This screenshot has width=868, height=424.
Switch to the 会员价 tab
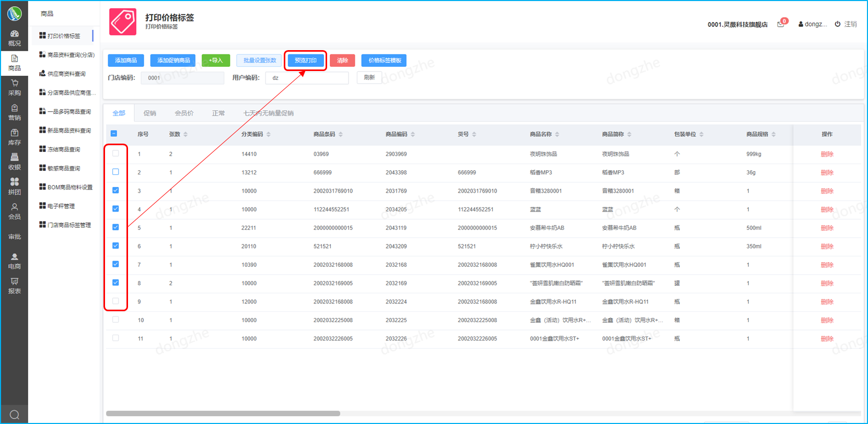coord(184,113)
